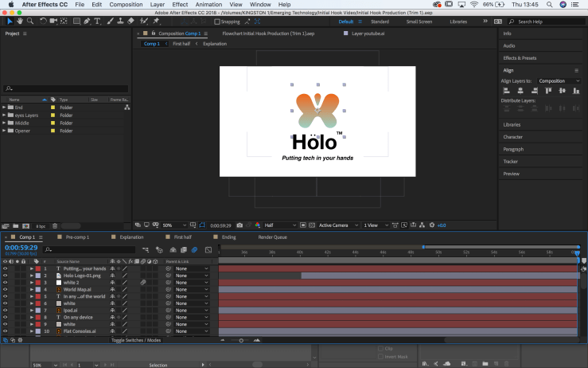This screenshot has width=588, height=368.
Task: Toggle transparency grid in viewer
Action: [312, 225]
